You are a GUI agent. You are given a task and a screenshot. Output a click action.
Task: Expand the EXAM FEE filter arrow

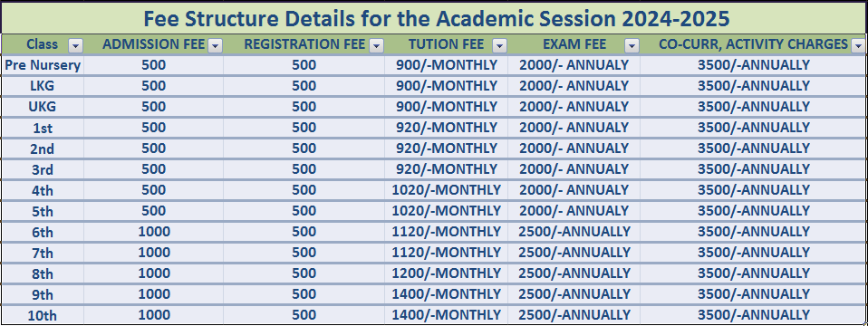(x=632, y=45)
